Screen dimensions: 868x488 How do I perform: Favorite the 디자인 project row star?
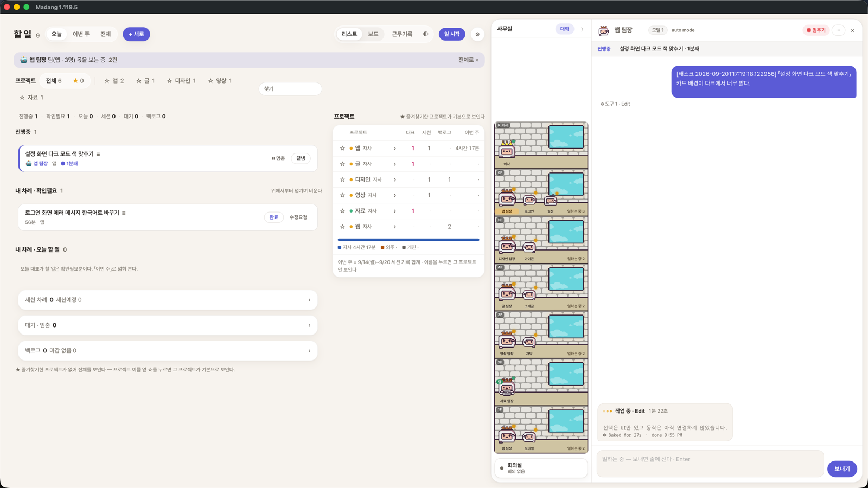pos(342,179)
